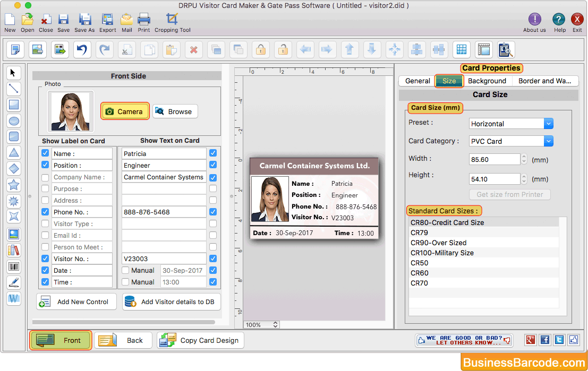This screenshot has height=371, width=588.
Task: Check the Manual checkbox for Date
Action: (x=125, y=271)
